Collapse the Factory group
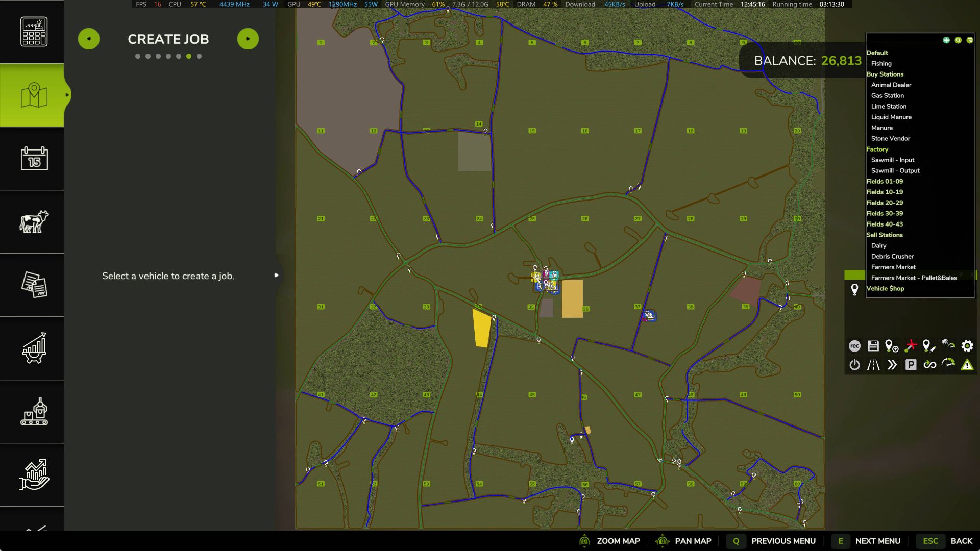Viewport: 980px width, 551px height. click(x=877, y=149)
